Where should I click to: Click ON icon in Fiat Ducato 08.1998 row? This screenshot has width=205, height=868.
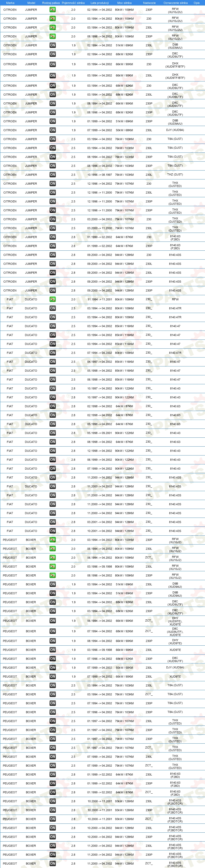click(x=53, y=442)
